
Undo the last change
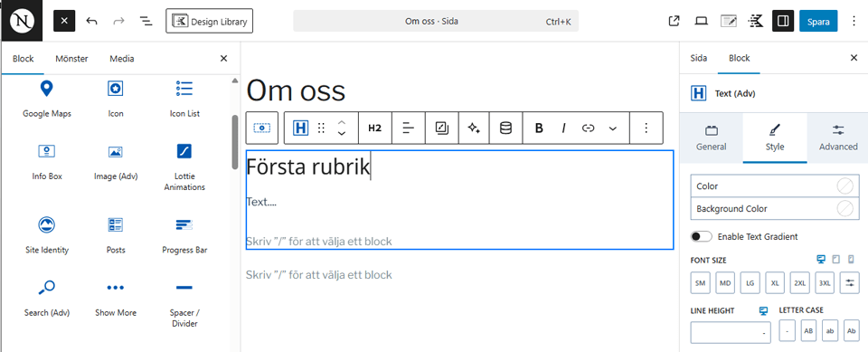(x=92, y=21)
